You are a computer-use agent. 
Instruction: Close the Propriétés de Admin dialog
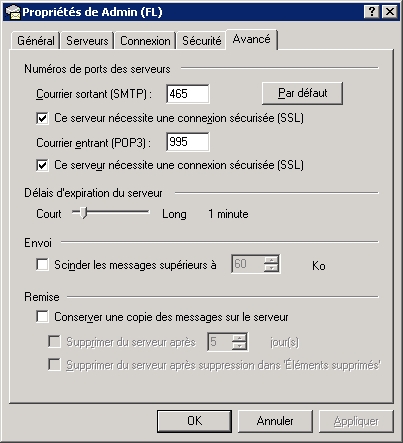389,12
